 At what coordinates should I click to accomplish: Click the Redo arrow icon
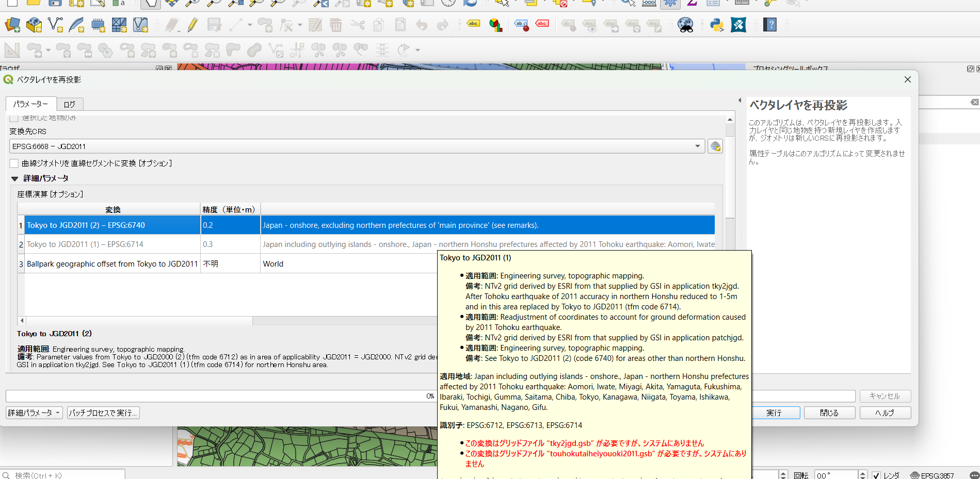point(443,25)
